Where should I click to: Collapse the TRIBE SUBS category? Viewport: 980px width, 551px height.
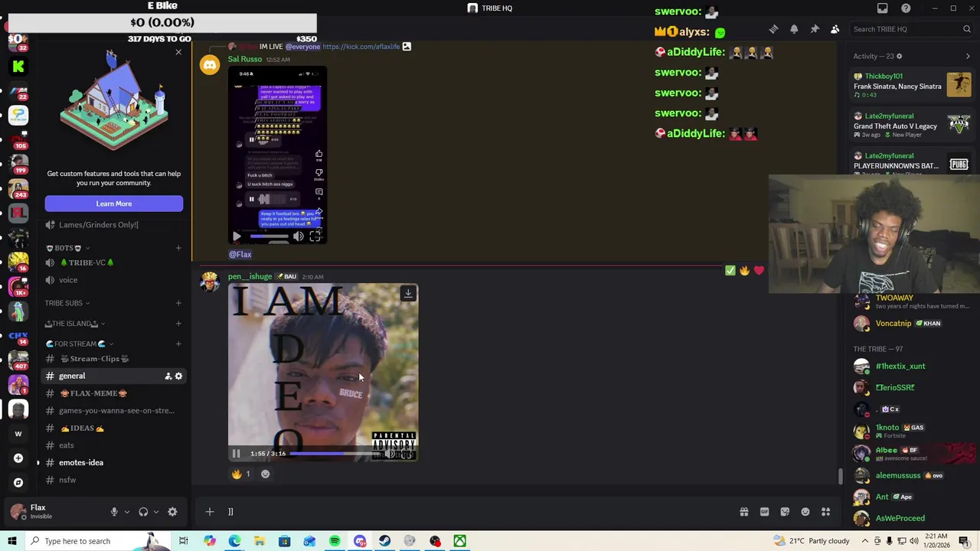pos(67,303)
